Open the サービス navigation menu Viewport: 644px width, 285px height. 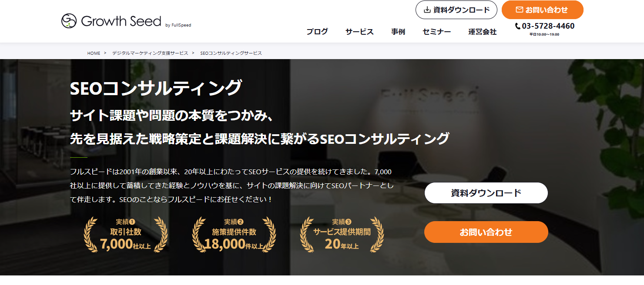[359, 32]
